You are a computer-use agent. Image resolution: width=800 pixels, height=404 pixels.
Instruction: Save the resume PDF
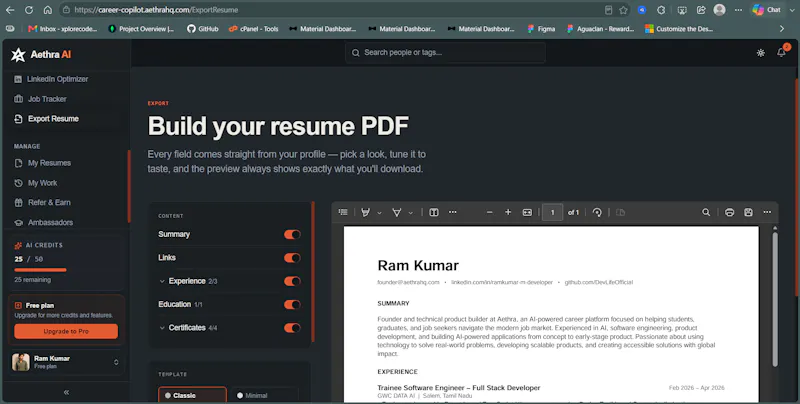point(748,212)
